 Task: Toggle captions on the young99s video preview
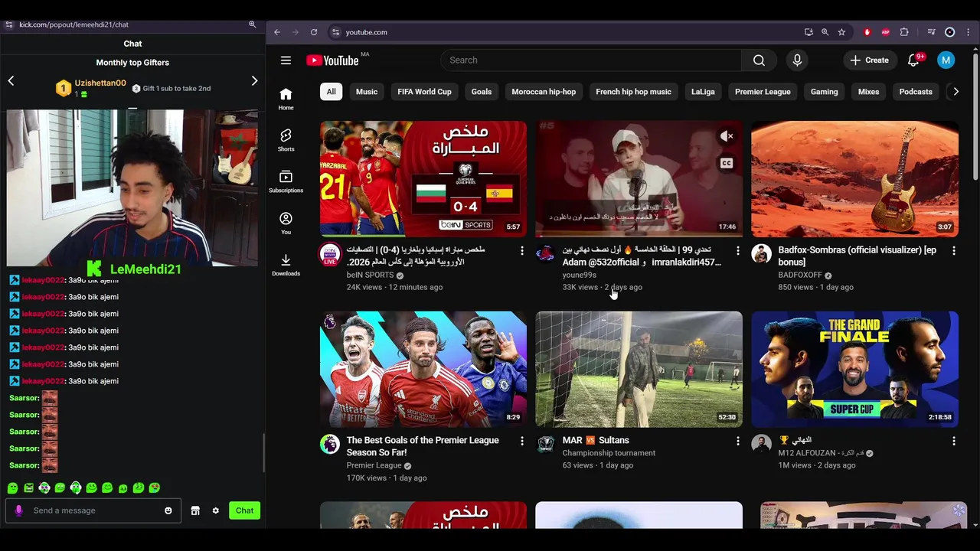[727, 163]
